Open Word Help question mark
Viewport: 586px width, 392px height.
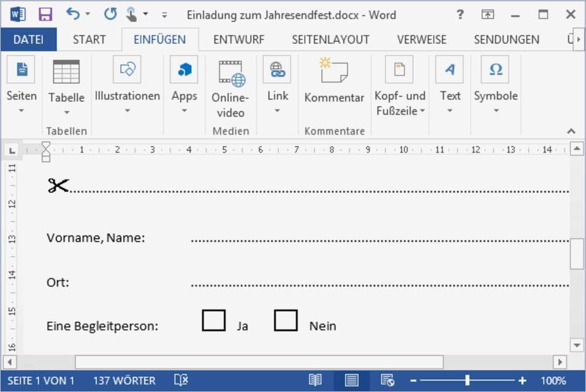(460, 15)
